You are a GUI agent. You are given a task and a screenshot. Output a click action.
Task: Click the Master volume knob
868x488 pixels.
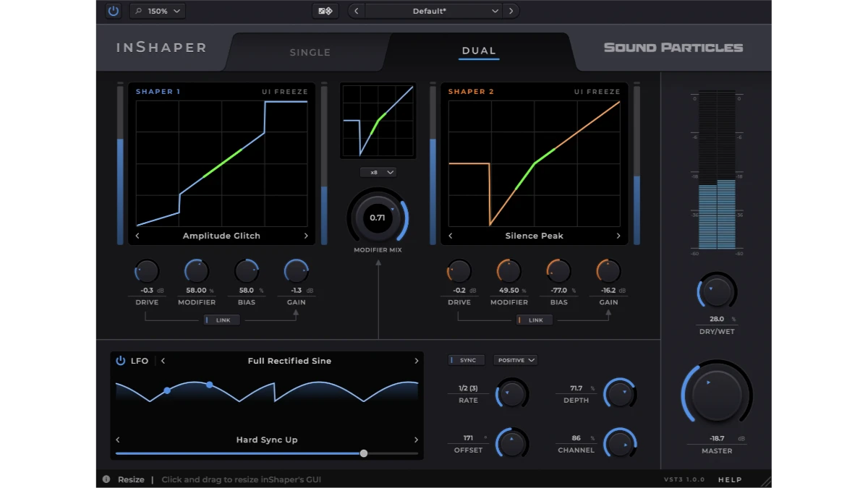click(715, 394)
